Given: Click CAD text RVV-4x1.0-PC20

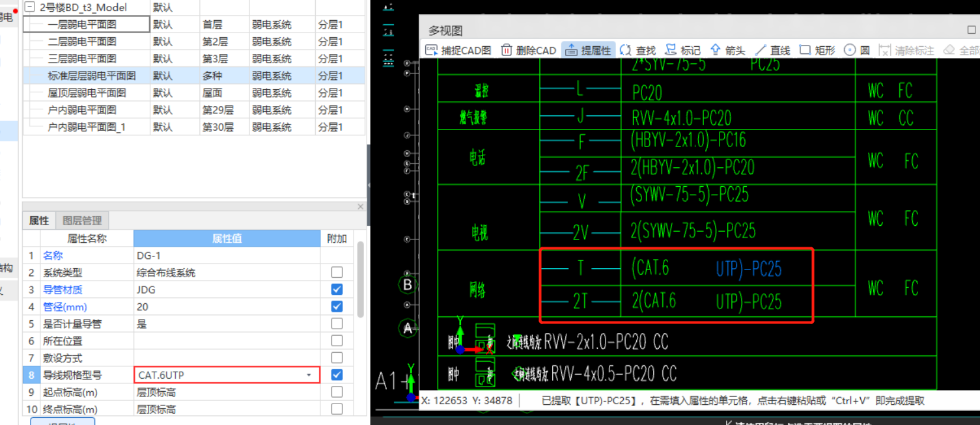Looking at the screenshot, I should (681, 118).
